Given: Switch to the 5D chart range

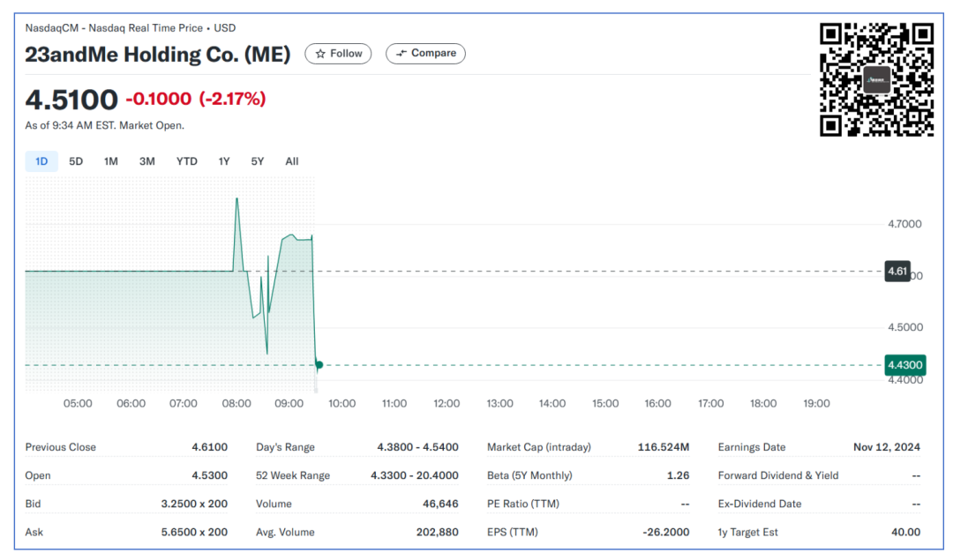Looking at the screenshot, I should click(x=76, y=161).
